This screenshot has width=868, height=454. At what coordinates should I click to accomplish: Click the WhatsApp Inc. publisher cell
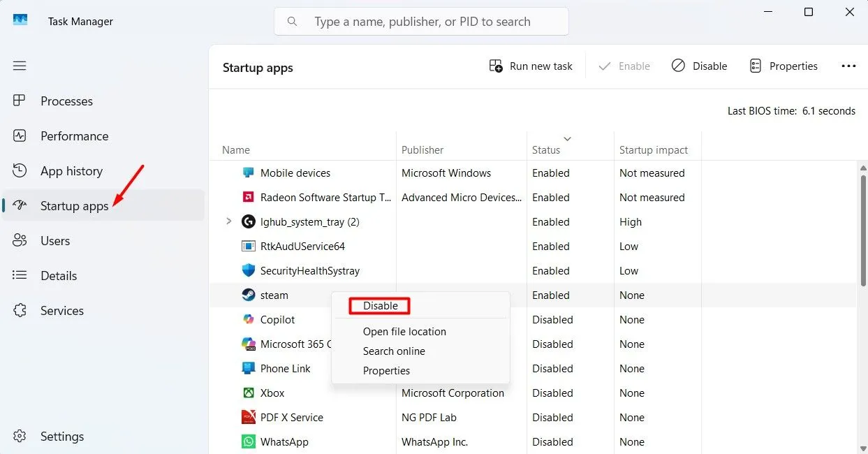(434, 442)
